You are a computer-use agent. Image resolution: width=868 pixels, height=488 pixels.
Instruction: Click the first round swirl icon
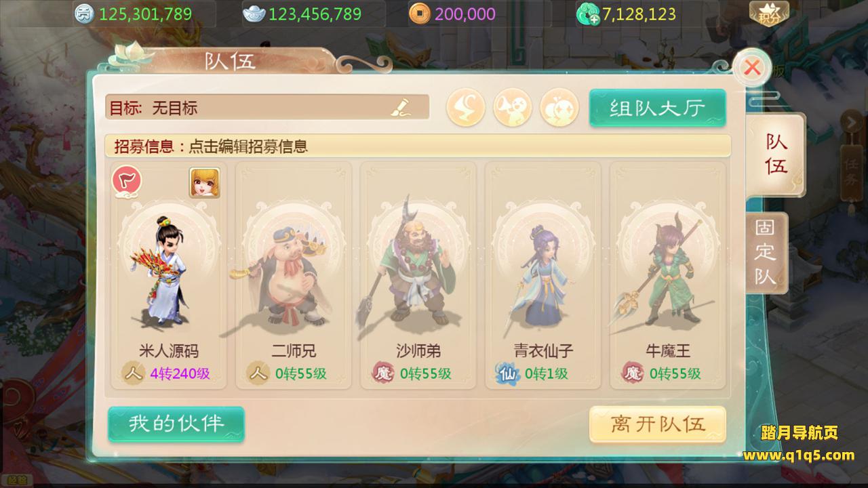click(x=465, y=108)
